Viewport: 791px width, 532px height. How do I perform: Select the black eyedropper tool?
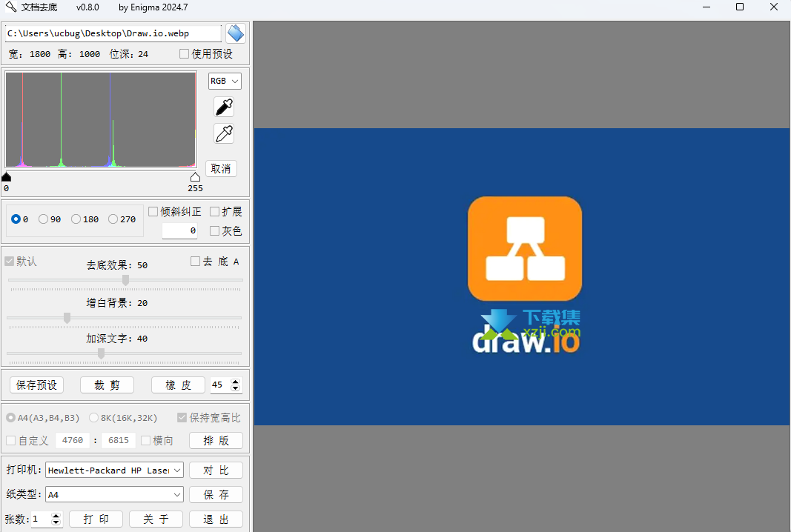[224, 107]
